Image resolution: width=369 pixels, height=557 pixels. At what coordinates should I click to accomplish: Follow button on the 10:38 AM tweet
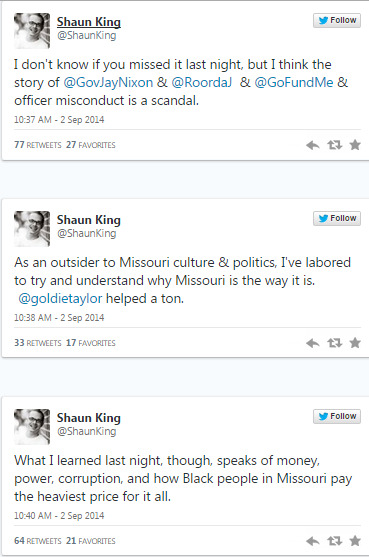pos(337,218)
